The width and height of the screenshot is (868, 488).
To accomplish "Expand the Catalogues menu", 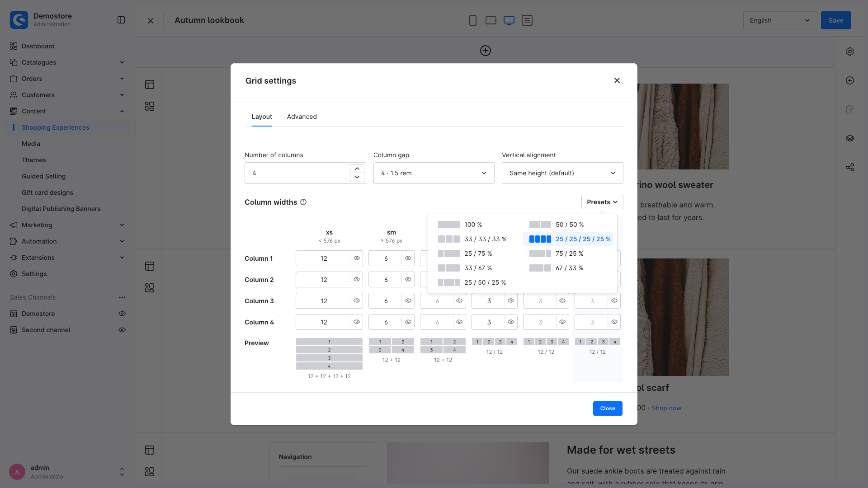I will pos(68,62).
